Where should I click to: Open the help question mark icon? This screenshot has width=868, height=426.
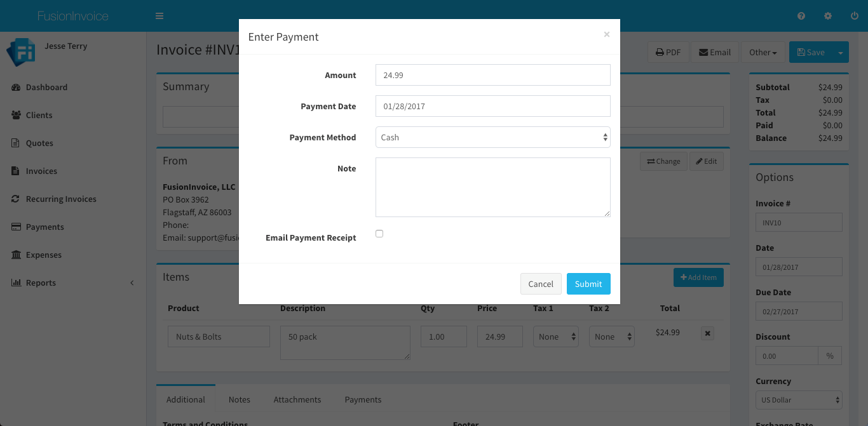[801, 16]
